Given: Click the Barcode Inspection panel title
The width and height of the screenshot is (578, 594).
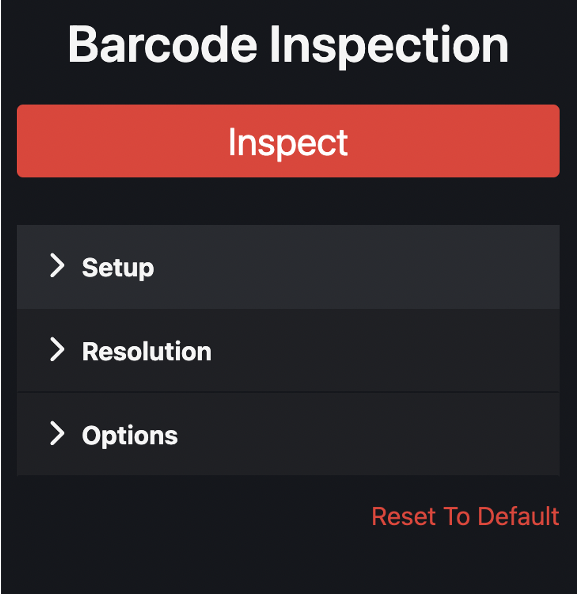Looking at the screenshot, I should [x=288, y=45].
